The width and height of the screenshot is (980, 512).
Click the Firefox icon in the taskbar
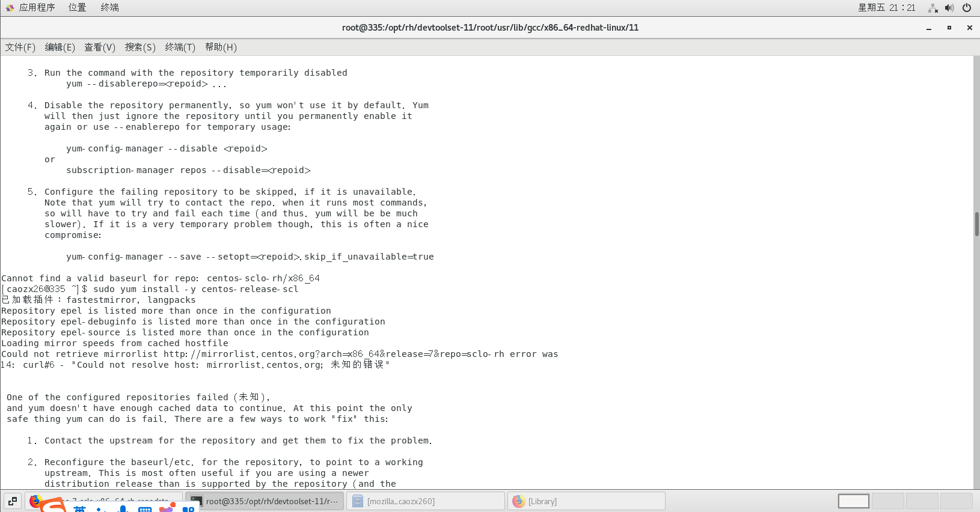35,501
